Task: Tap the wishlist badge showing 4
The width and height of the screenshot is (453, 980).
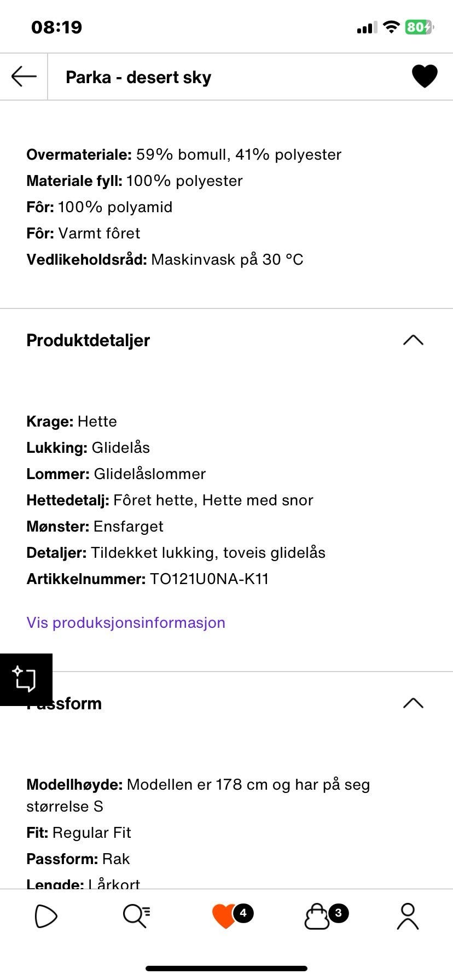Action: [x=243, y=913]
